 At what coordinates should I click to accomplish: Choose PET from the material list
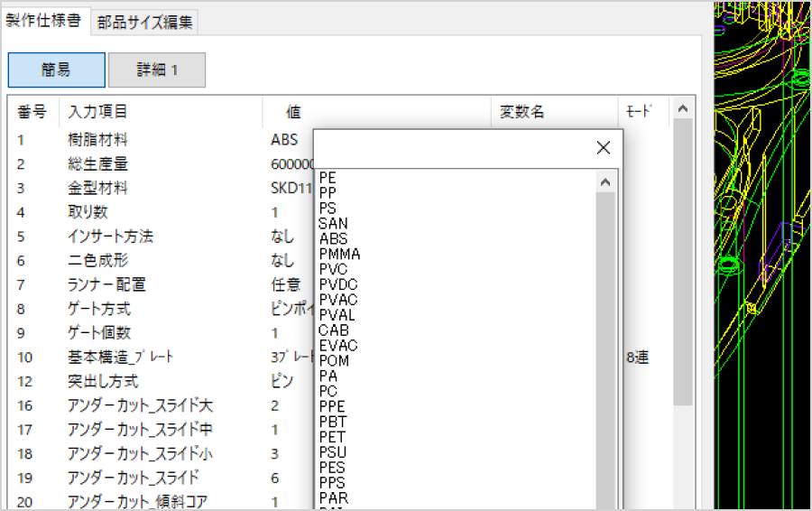332,437
